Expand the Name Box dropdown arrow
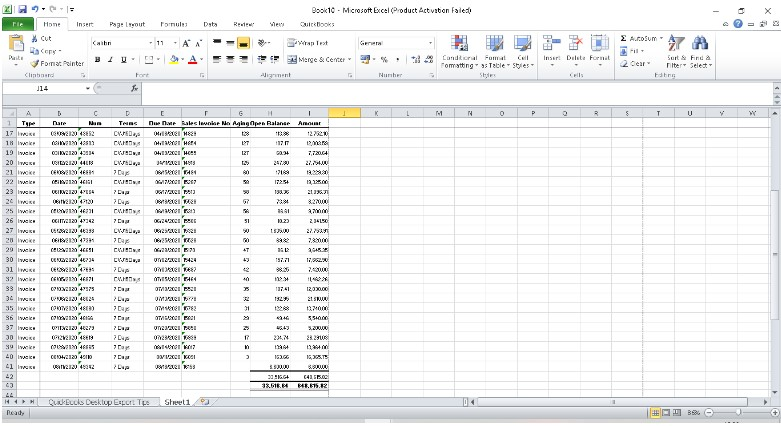 point(88,88)
